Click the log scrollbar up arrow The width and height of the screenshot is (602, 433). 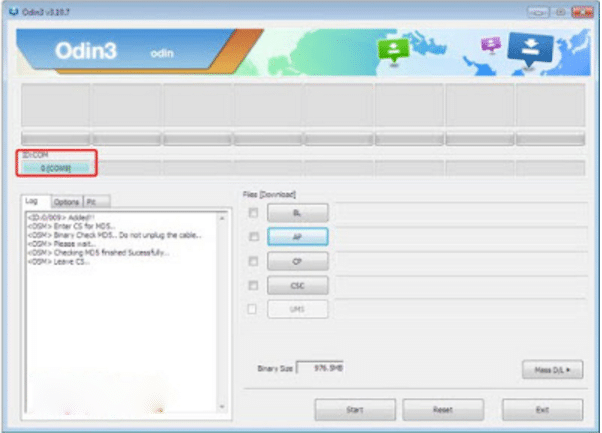coord(222,218)
